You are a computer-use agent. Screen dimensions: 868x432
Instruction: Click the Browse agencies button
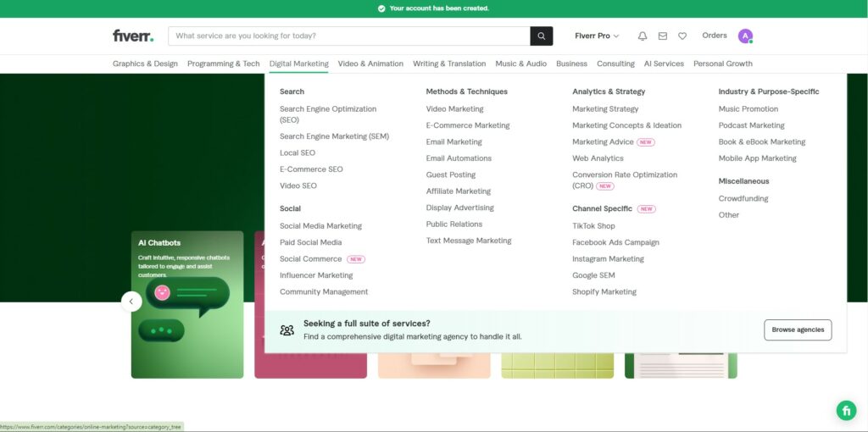point(798,330)
